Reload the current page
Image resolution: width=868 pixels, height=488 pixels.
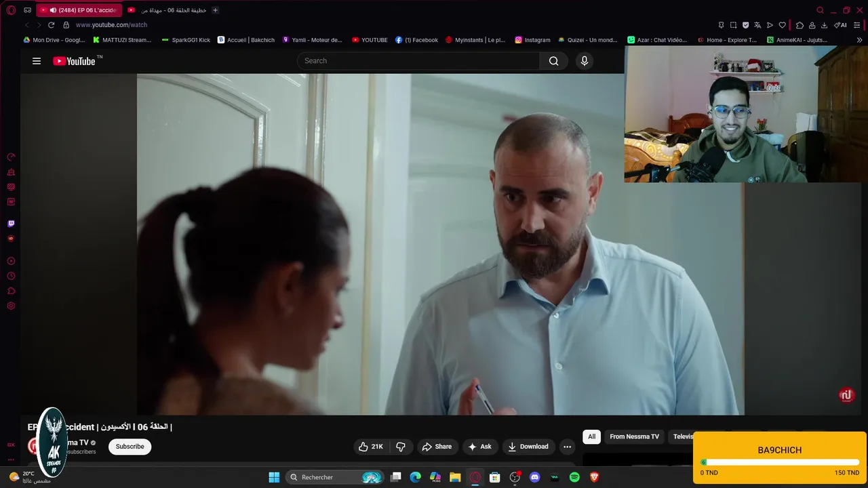[x=51, y=25]
